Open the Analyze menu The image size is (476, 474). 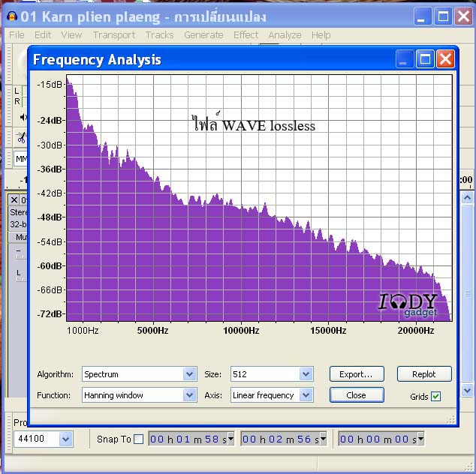point(285,35)
